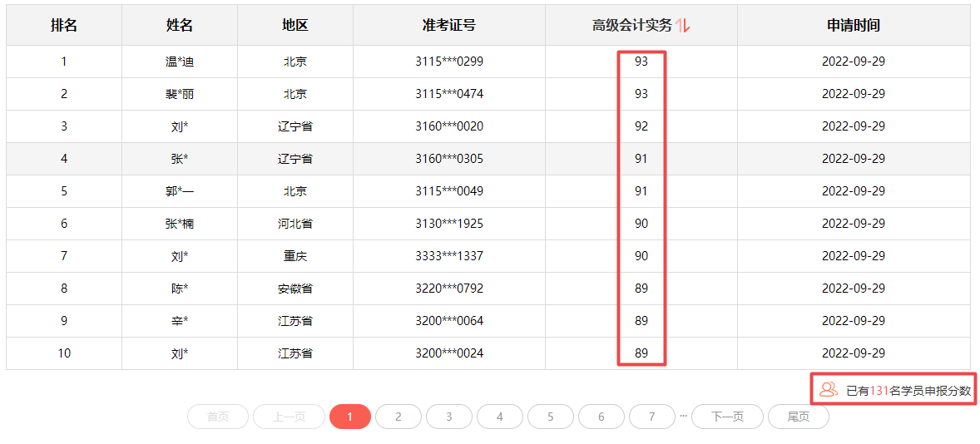
Task: Go to page 7
Action: (652, 417)
